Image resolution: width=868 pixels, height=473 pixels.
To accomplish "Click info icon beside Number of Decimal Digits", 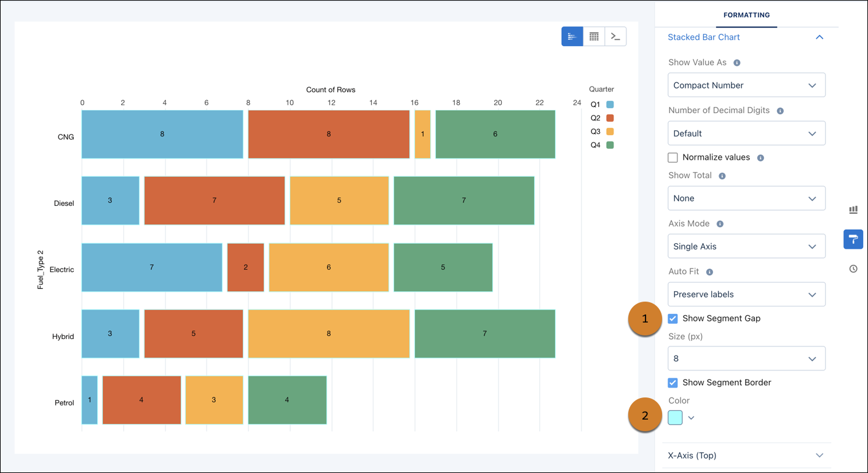I will (x=780, y=111).
